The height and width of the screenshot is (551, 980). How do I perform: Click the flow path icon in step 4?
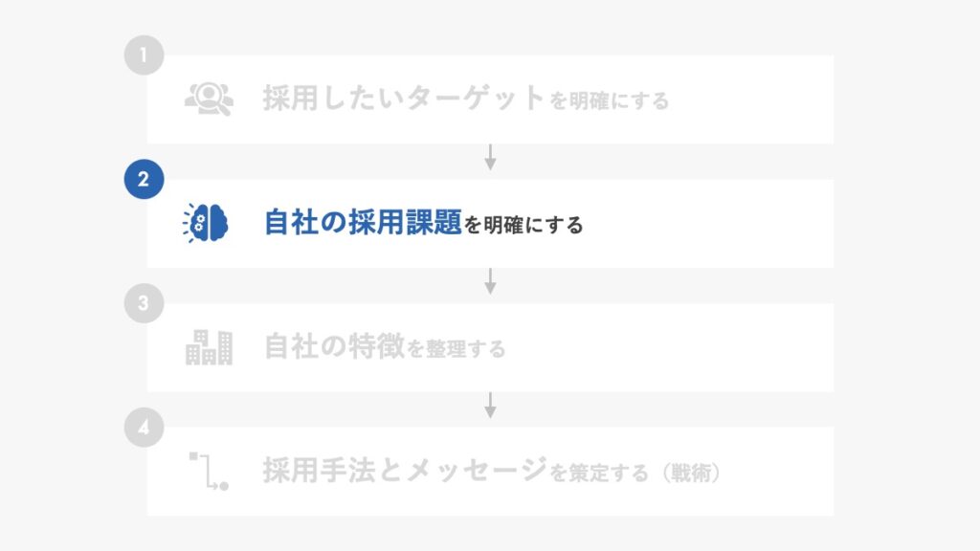(x=209, y=471)
